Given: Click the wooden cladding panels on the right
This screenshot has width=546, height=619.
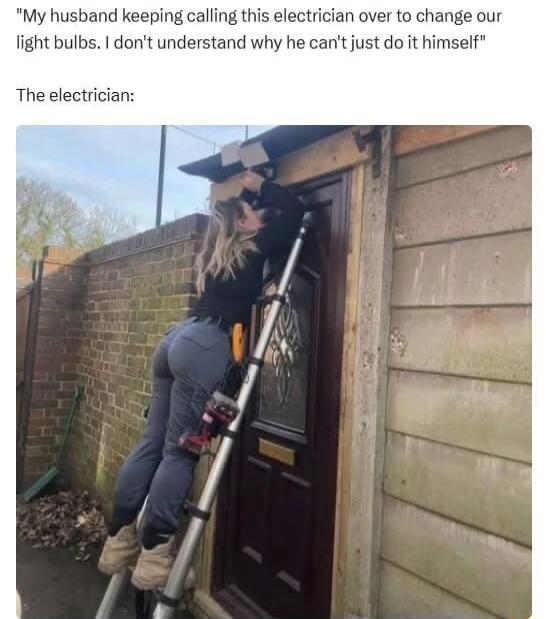Looking at the screenshot, I should click(458, 371).
